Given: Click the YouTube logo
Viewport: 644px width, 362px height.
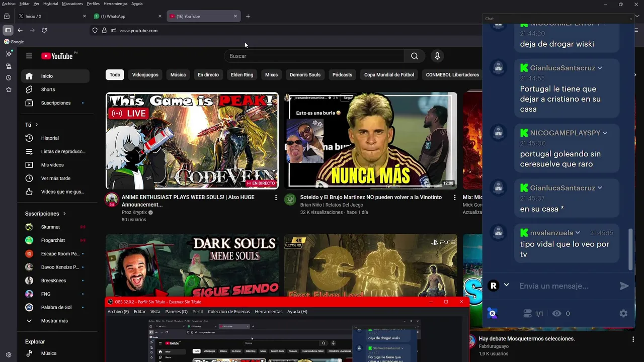Looking at the screenshot, I should pos(57,56).
